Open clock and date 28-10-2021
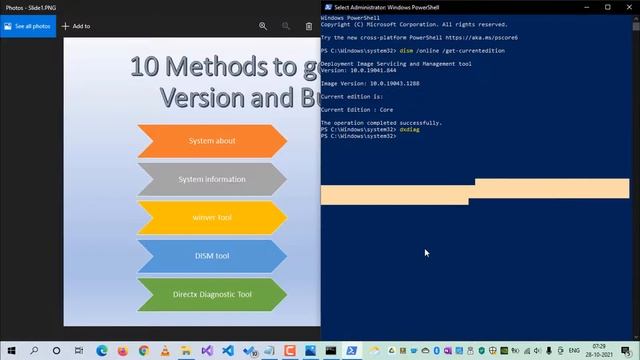 [599, 351]
